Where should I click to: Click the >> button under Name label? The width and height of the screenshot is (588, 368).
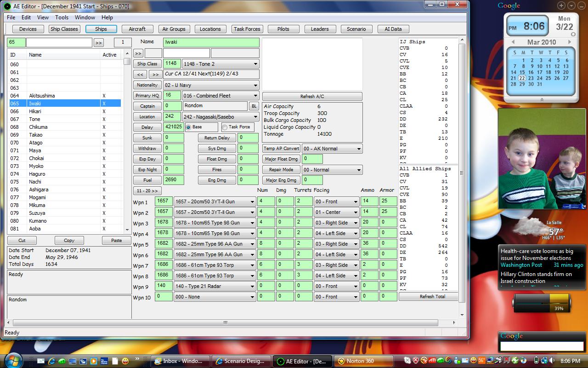pyautogui.click(x=138, y=53)
